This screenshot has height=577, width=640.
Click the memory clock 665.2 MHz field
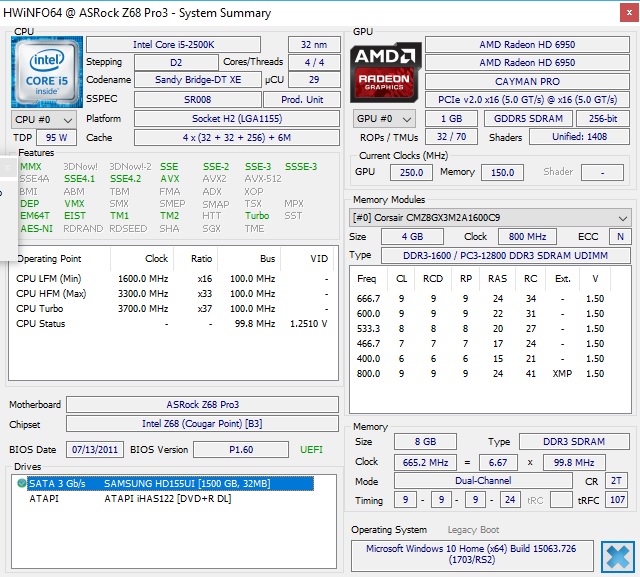pos(425,462)
